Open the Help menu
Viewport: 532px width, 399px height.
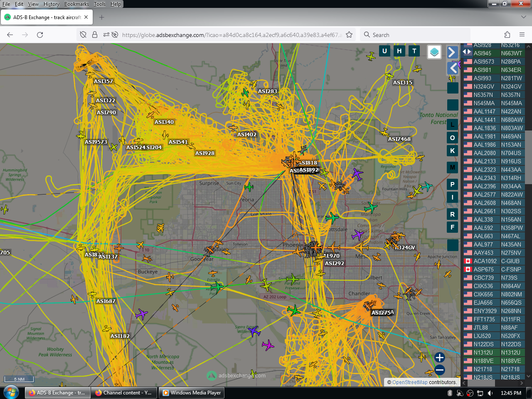point(116,4)
